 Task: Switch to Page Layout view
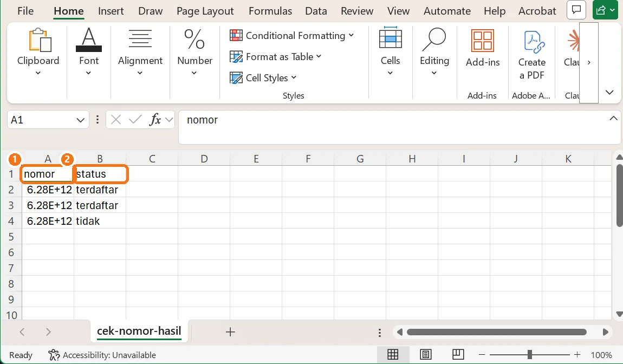point(425,354)
